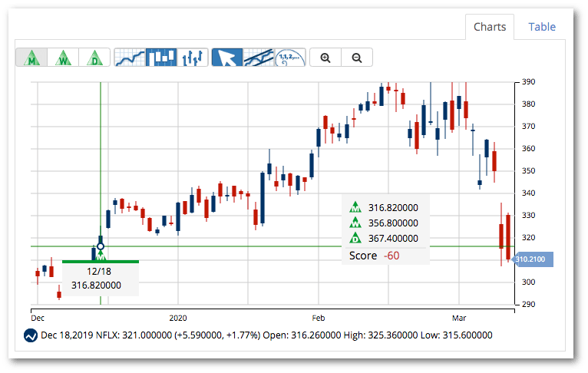Open the Charts tab

[x=490, y=27]
